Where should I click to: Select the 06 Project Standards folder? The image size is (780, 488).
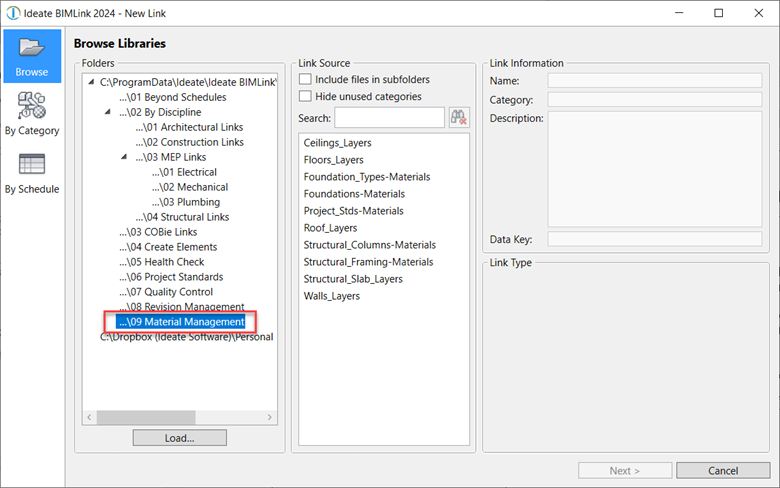(x=171, y=276)
